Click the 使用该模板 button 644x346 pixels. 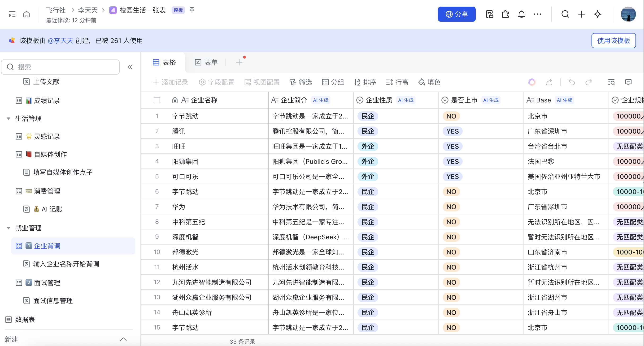point(613,40)
